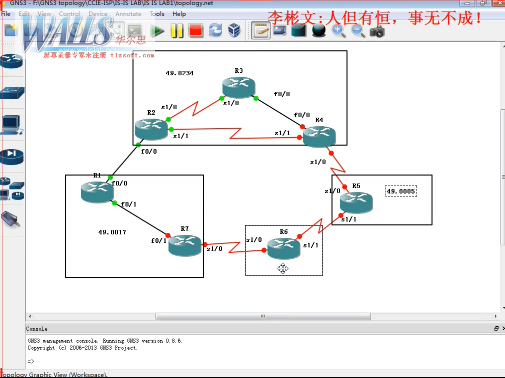Suspend all devices with yellow pause button
This screenshot has height=378, width=505.
(x=177, y=31)
